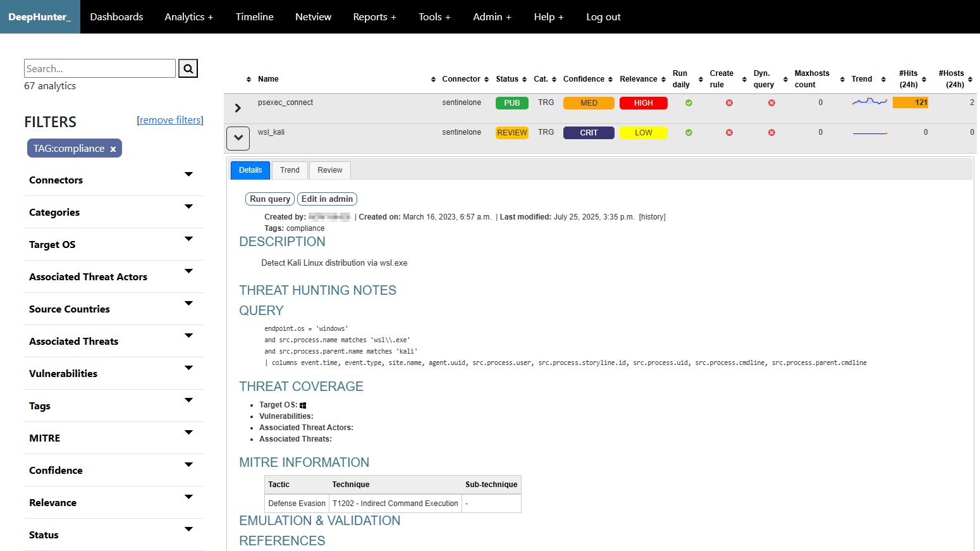
Task: Click the DeepHunter_ logo
Action: pyautogui.click(x=40, y=16)
